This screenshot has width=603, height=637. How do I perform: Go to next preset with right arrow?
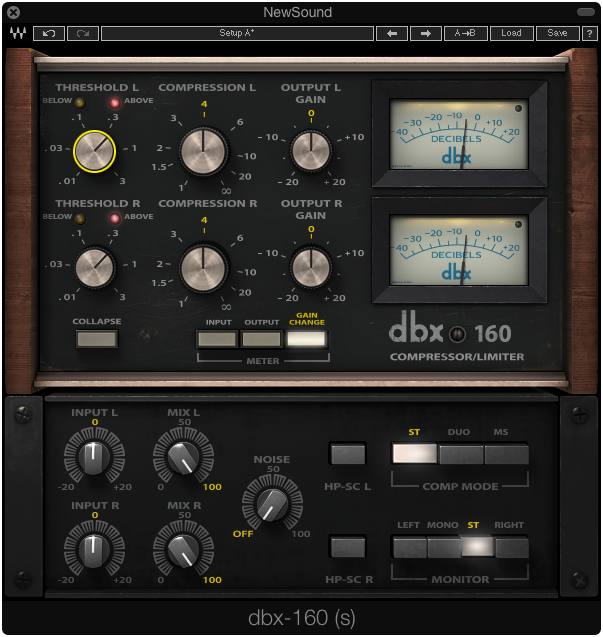point(426,33)
